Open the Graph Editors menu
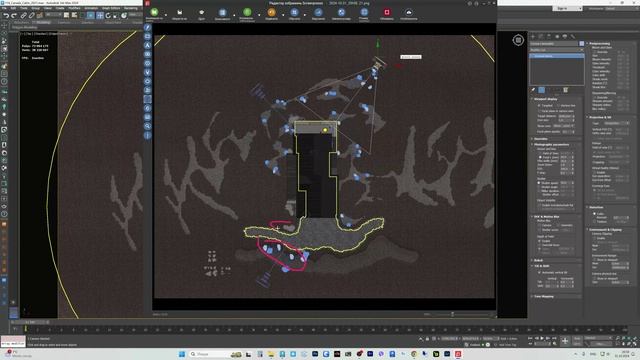This screenshot has height=360, width=640. pyautogui.click(x=111, y=8)
